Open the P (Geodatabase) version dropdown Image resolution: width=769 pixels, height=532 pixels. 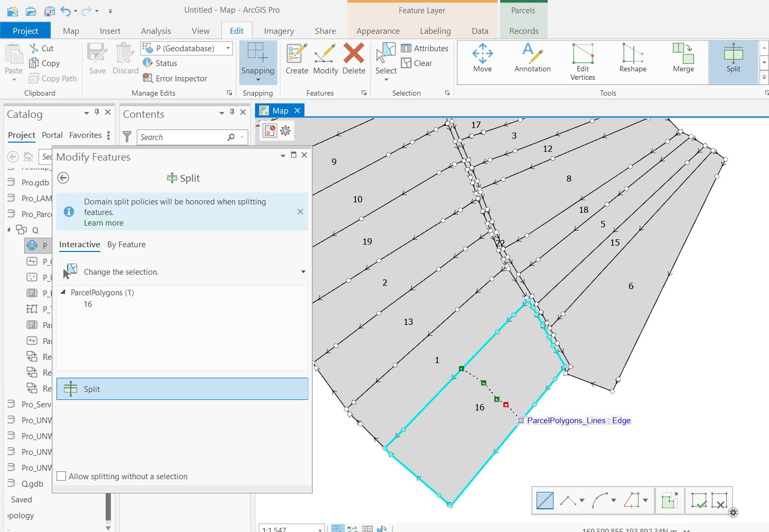pyautogui.click(x=228, y=48)
